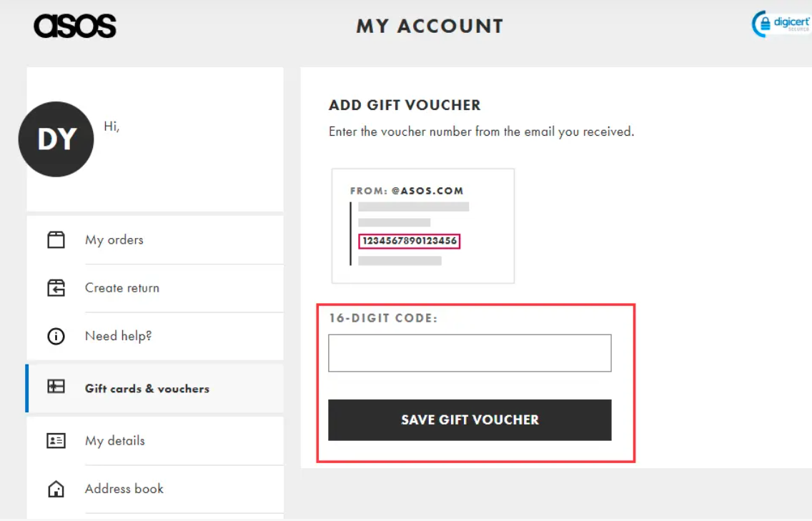
Task: Click the My orders box icon
Action: coord(56,239)
